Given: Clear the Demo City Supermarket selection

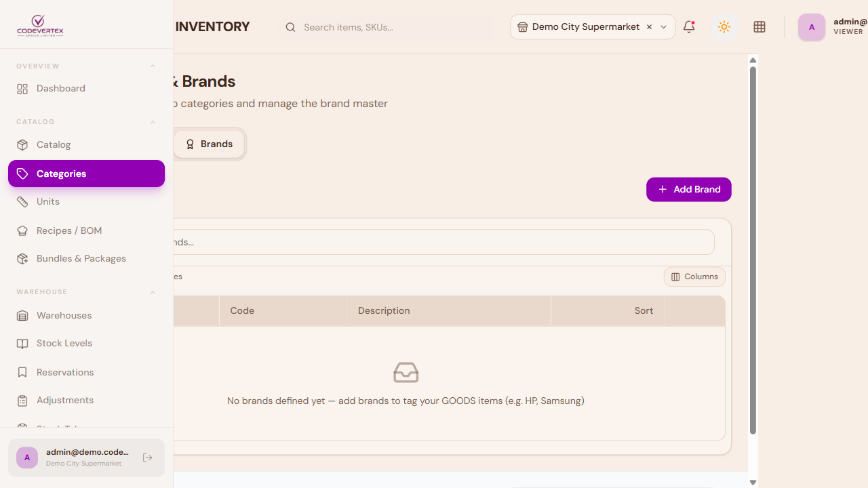Looking at the screenshot, I should coord(649,27).
